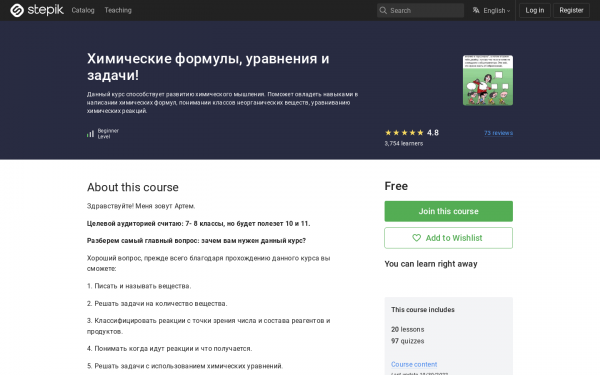Click the 20 lessons text
Viewport: 600px width, 375px height.
click(408, 329)
